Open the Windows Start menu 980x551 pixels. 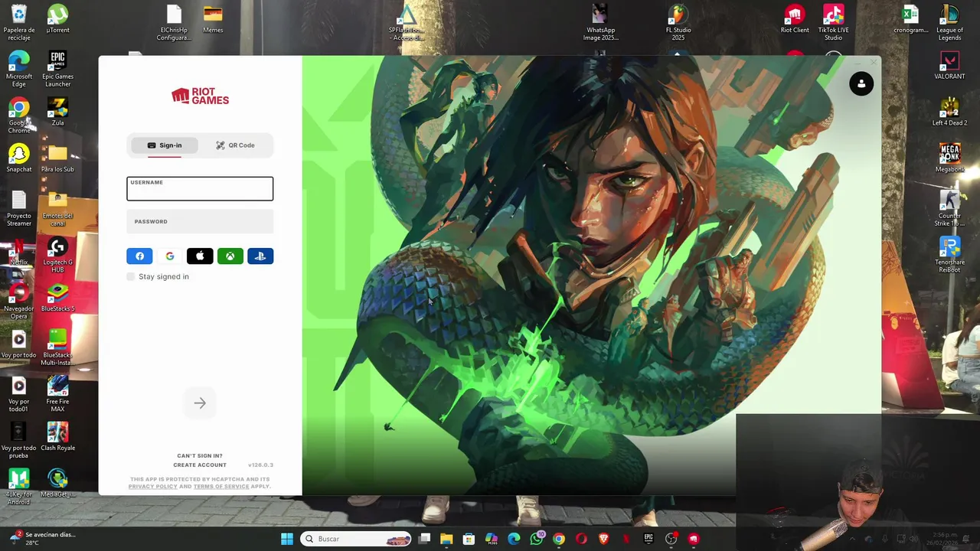(287, 539)
